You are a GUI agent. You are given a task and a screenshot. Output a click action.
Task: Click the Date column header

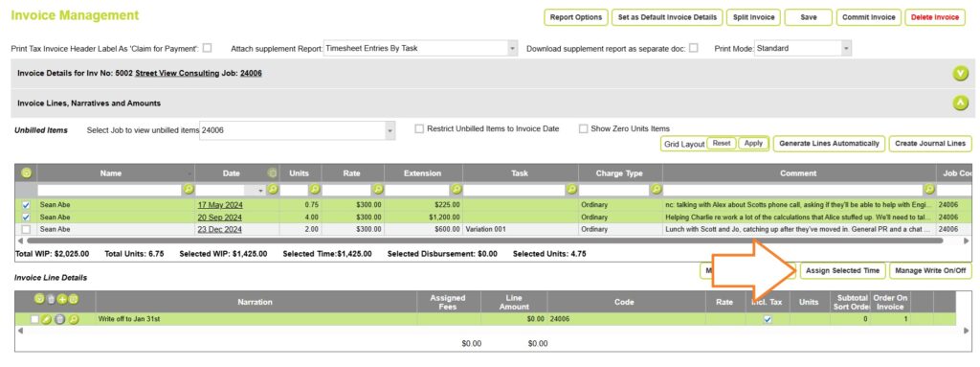coord(231,173)
